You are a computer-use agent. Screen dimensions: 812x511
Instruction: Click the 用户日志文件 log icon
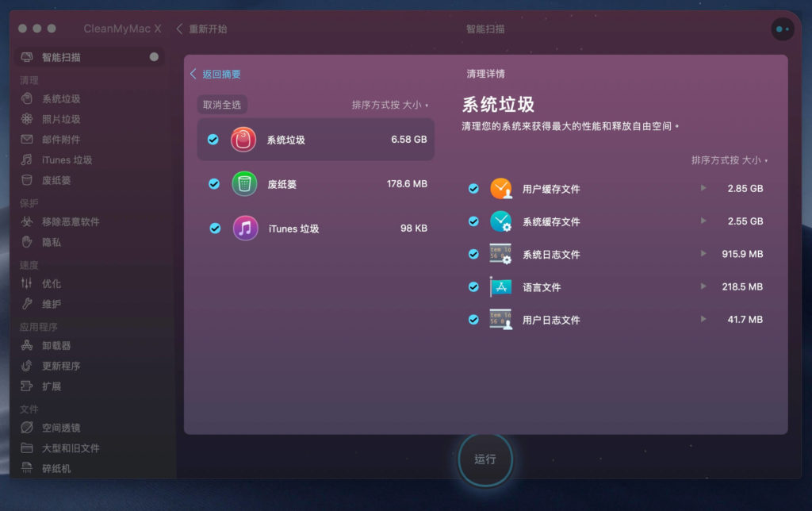(501, 319)
